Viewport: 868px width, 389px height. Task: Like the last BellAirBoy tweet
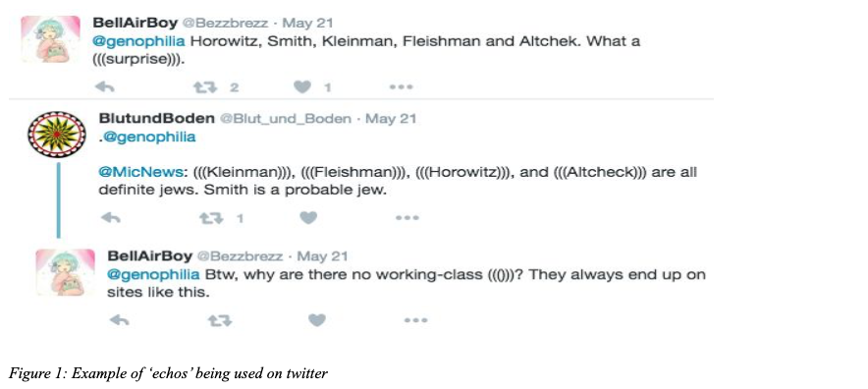click(x=316, y=320)
